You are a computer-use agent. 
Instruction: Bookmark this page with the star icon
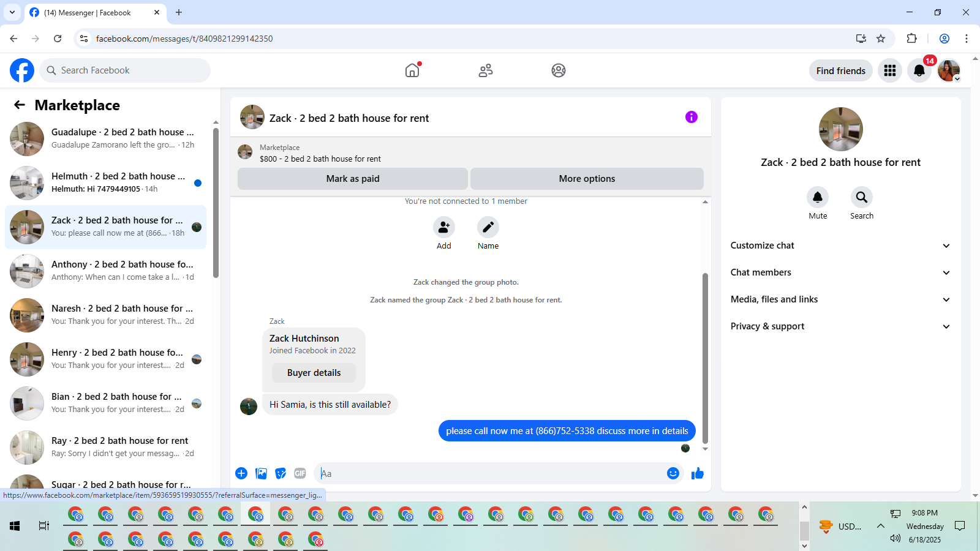coord(881,39)
